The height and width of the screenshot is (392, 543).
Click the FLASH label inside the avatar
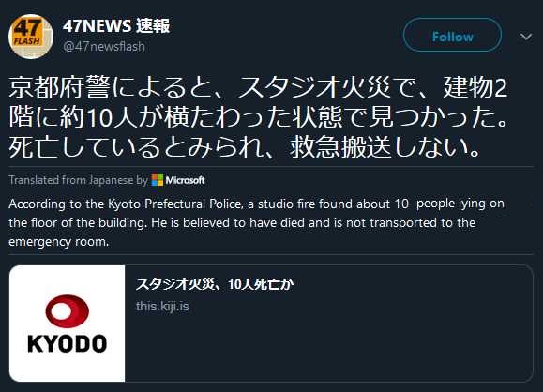pos(27,41)
